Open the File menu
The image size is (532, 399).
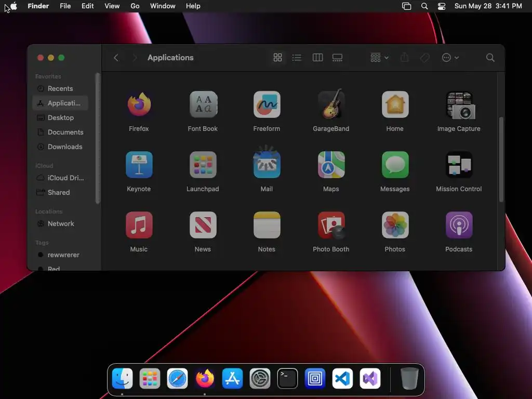pyautogui.click(x=65, y=6)
